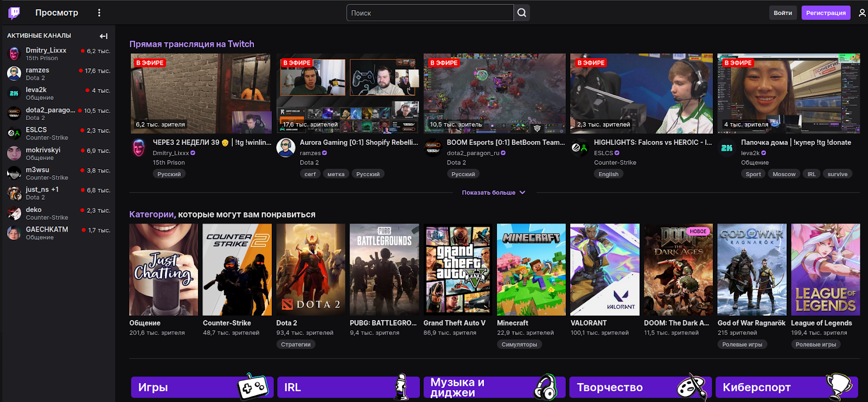Open just_ns avatar in sidebar
The width and height of the screenshot is (868, 402).
coord(14,193)
